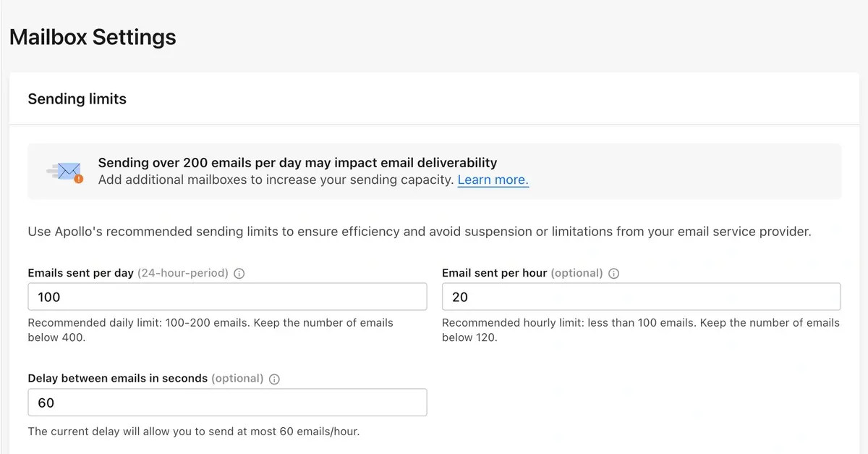Image resolution: width=868 pixels, height=454 pixels.
Task: Click the Mailbox Settings page heading
Action: pos(93,37)
